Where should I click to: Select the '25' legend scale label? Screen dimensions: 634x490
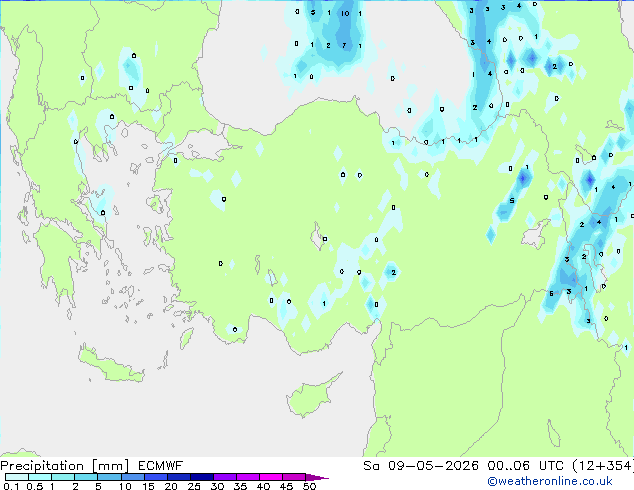pyautogui.click(x=194, y=486)
